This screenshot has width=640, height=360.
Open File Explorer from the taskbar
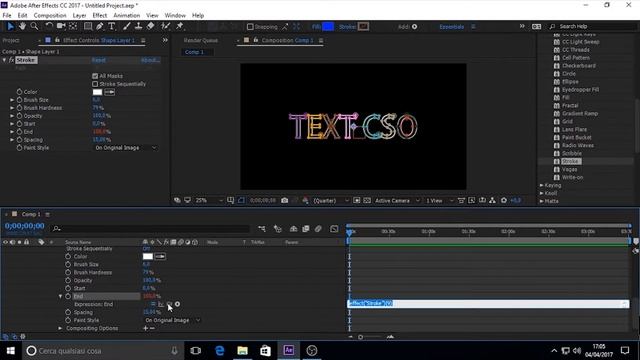pos(242,351)
